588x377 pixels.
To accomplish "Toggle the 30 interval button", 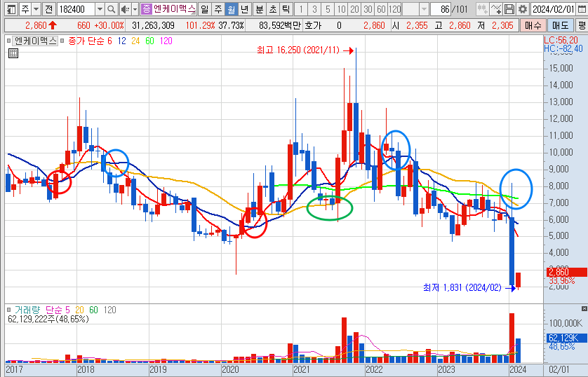I will 368,9.
